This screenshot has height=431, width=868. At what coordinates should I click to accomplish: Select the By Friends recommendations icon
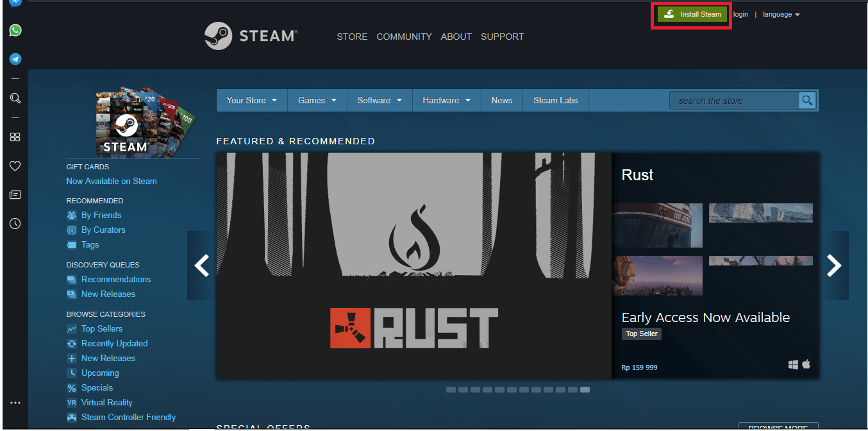71,215
